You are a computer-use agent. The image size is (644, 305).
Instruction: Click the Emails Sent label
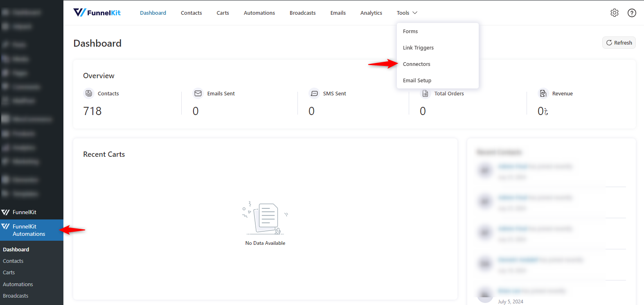(x=221, y=93)
